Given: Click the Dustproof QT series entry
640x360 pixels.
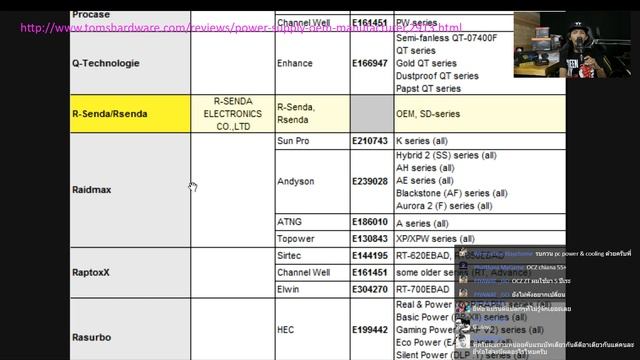Looking at the screenshot, I should pos(437,76).
